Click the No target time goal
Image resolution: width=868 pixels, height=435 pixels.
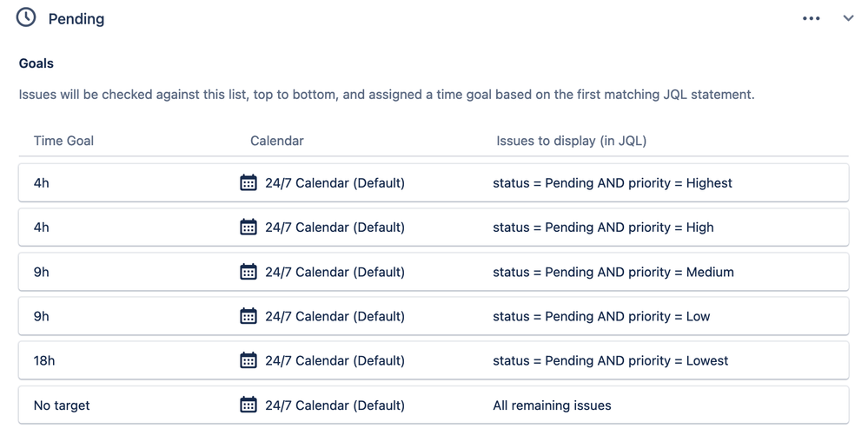tap(62, 405)
